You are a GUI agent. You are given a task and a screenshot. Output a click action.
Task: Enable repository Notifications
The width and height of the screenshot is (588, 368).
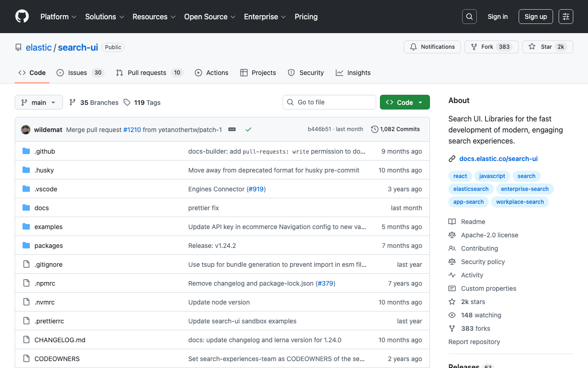[x=432, y=46]
